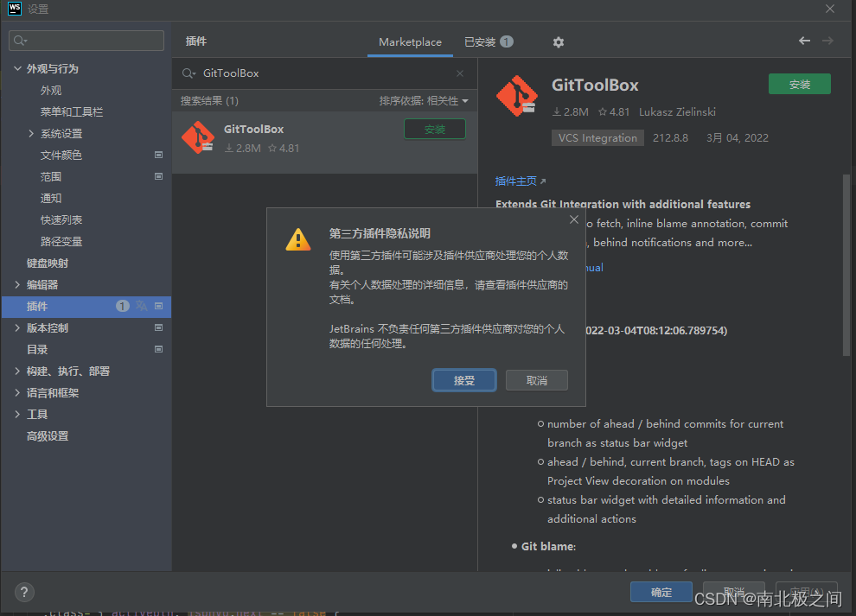Screen dimensions: 856x616
Task: Click the Lukasz Zielinski vendor name
Action: [x=677, y=111]
